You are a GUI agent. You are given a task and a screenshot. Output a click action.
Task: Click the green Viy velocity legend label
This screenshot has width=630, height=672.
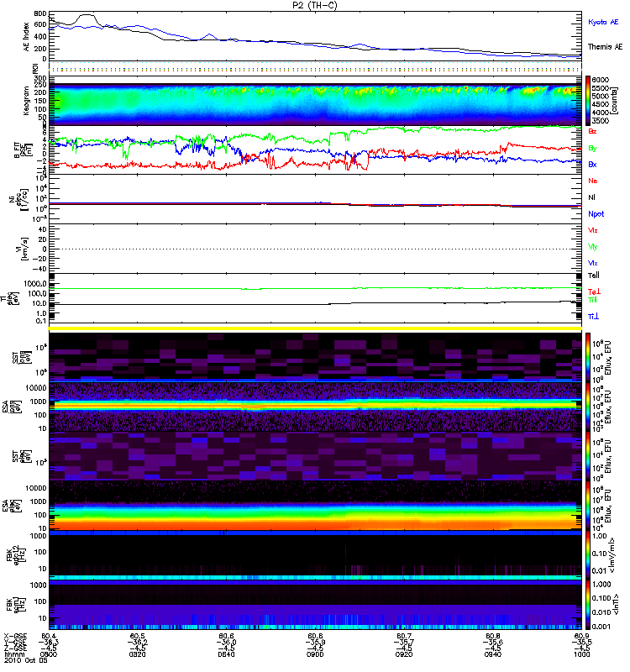click(592, 247)
